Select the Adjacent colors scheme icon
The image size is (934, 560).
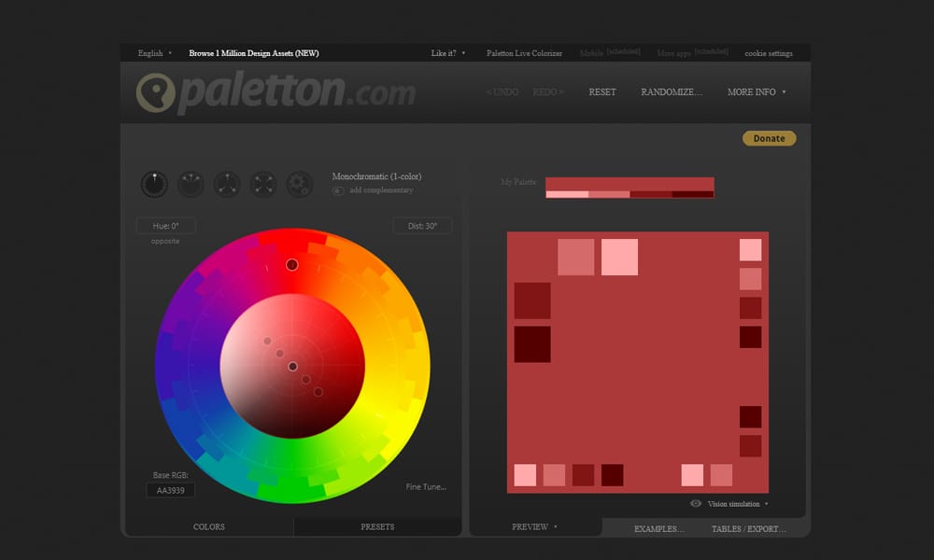click(x=191, y=186)
